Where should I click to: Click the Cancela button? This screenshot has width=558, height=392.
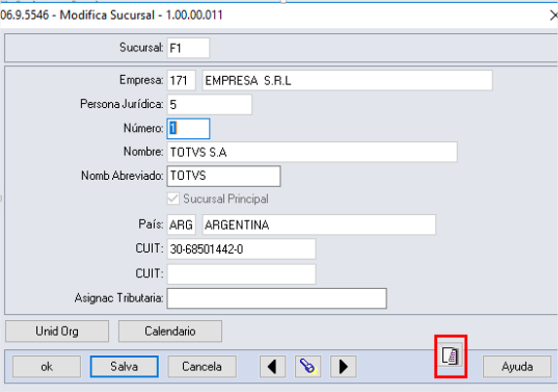click(202, 367)
